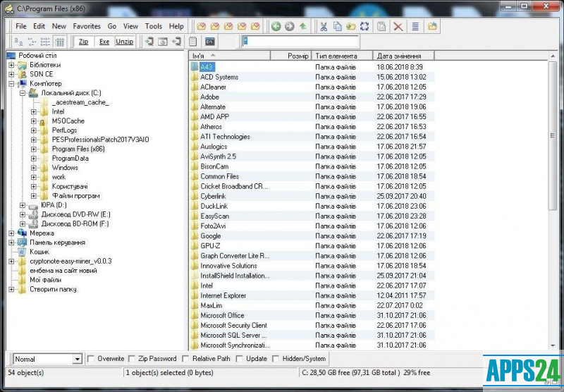Tick the Zip Password checkbox
This screenshot has width=564, height=392.
pos(132,359)
